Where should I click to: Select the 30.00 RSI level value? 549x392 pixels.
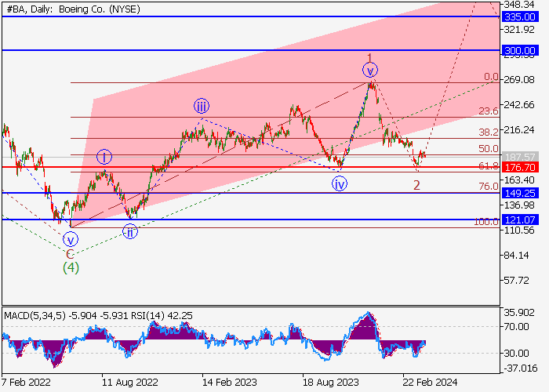pos(516,354)
